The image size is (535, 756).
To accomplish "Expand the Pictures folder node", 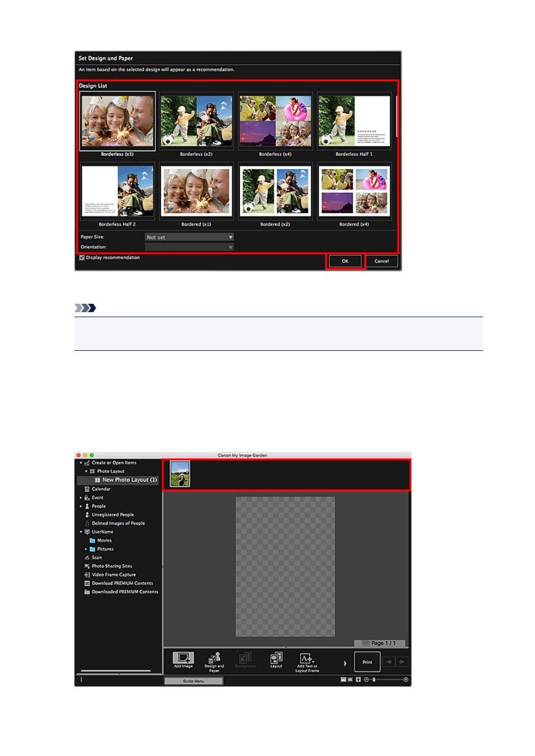I will tap(86, 549).
